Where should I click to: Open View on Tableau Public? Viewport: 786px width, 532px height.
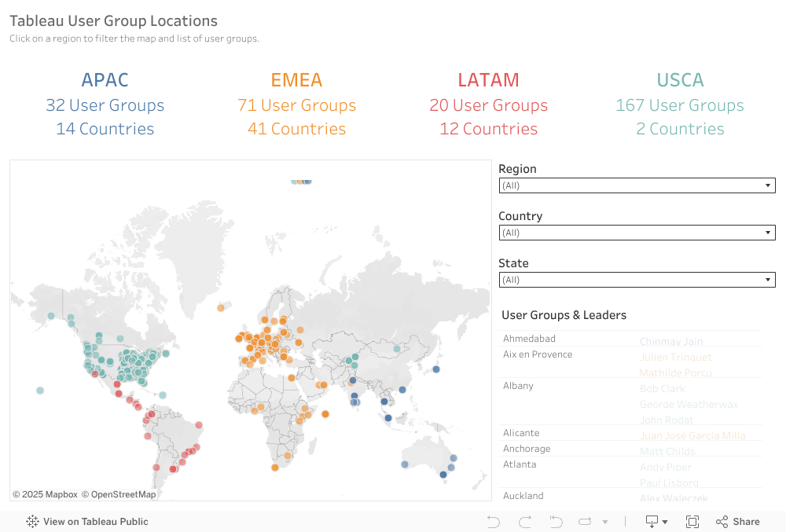pyautogui.click(x=87, y=522)
